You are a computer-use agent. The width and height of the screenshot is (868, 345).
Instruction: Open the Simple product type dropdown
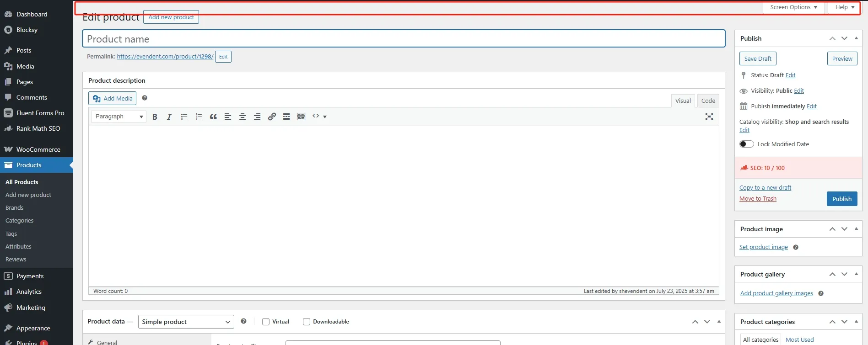[x=186, y=322]
